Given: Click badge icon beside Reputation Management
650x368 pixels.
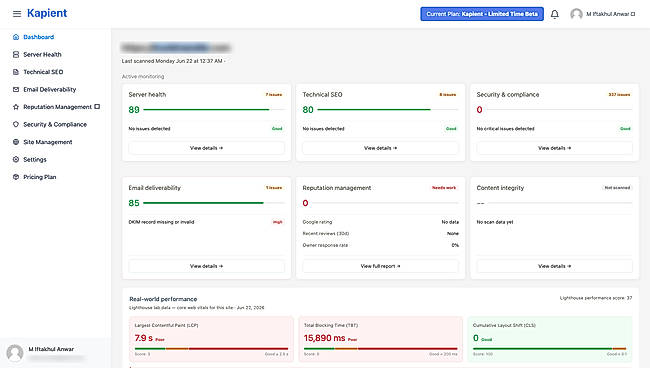Looking at the screenshot, I should 97,107.
